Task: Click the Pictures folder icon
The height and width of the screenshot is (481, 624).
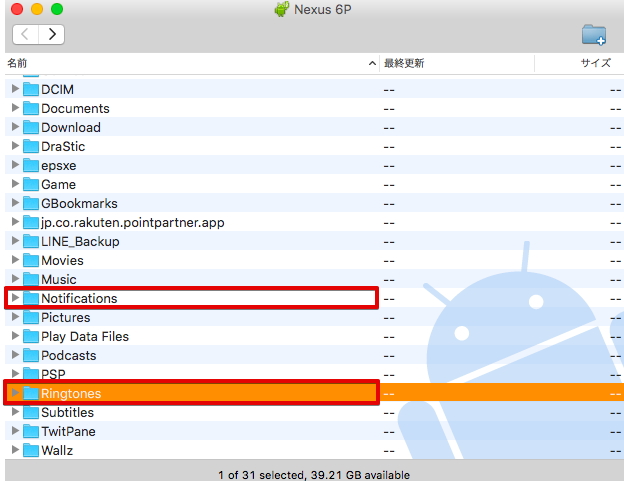Action: coord(31,317)
